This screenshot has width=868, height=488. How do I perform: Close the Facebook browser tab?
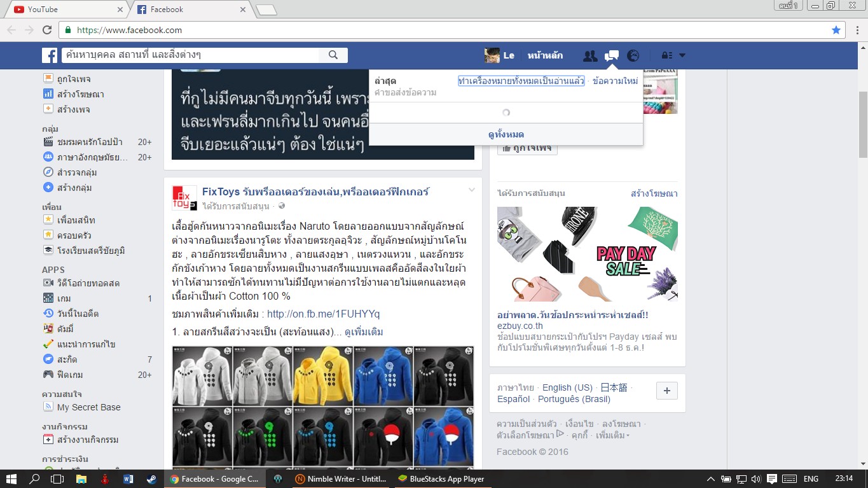pyautogui.click(x=243, y=10)
